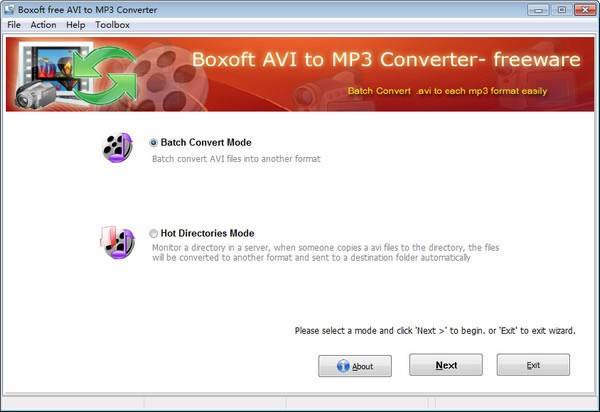This screenshot has height=412, width=600.
Task: Select Batch Convert Mode radio button
Action: point(153,143)
